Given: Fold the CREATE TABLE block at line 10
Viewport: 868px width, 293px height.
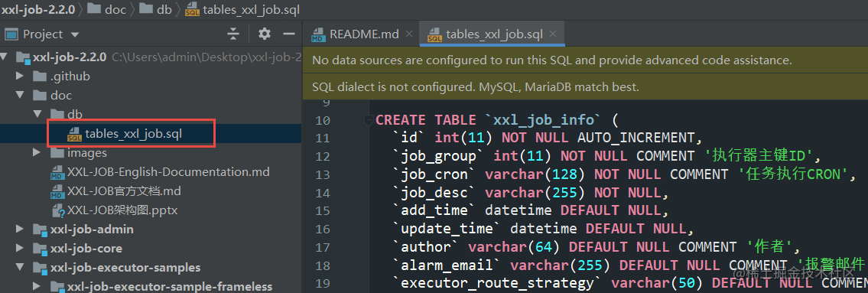Looking at the screenshot, I should (x=367, y=120).
